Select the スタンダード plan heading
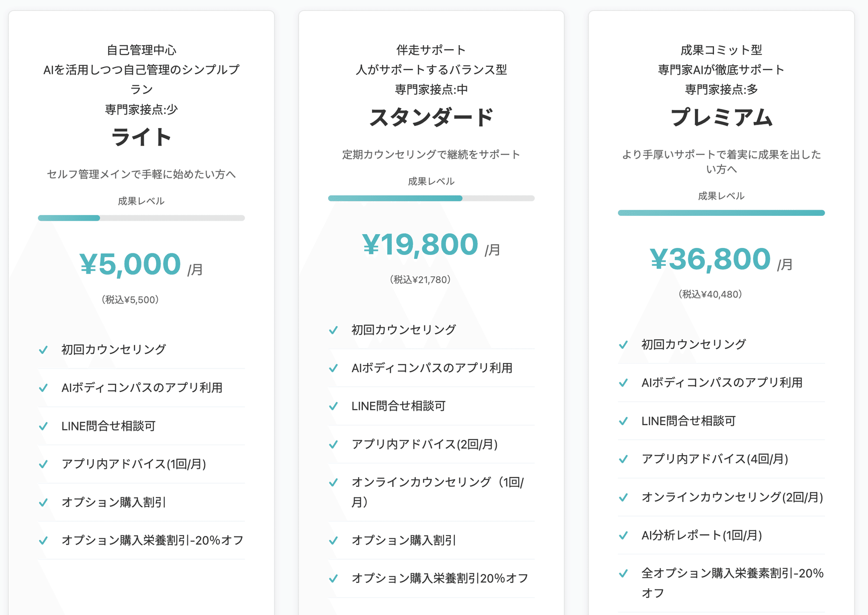This screenshot has width=868, height=615. click(x=432, y=116)
